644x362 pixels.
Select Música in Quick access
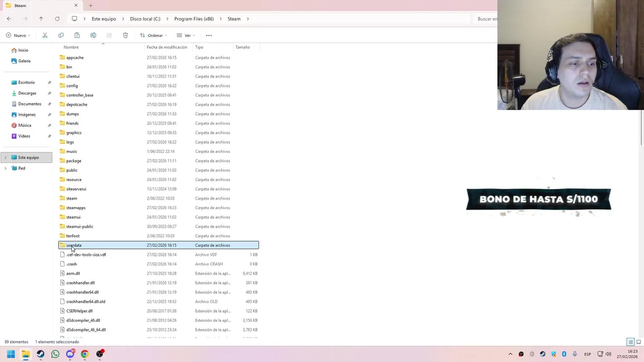[x=25, y=125]
